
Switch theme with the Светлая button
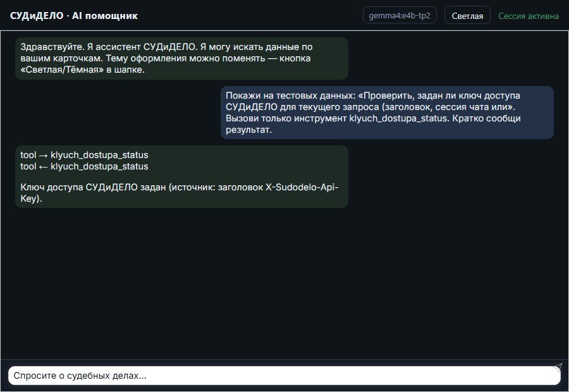[x=467, y=16]
